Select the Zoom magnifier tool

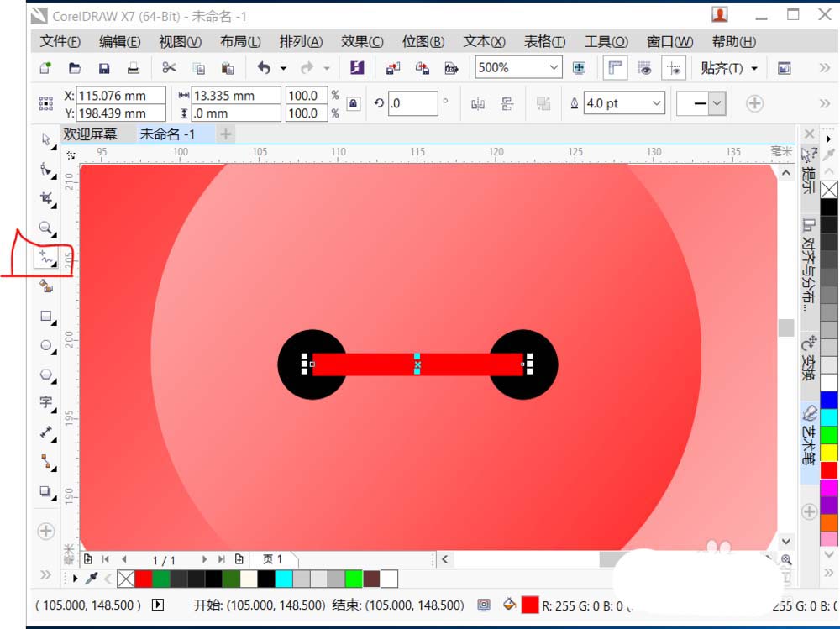(46, 228)
